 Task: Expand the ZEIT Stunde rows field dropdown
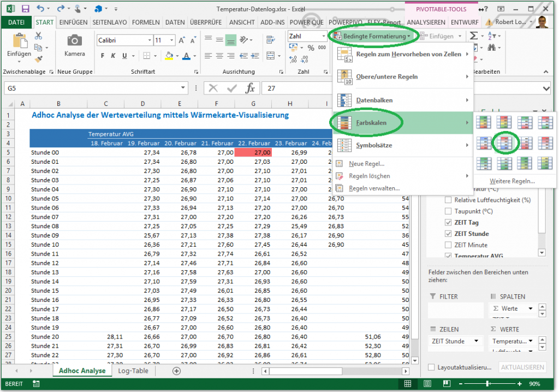(x=476, y=341)
